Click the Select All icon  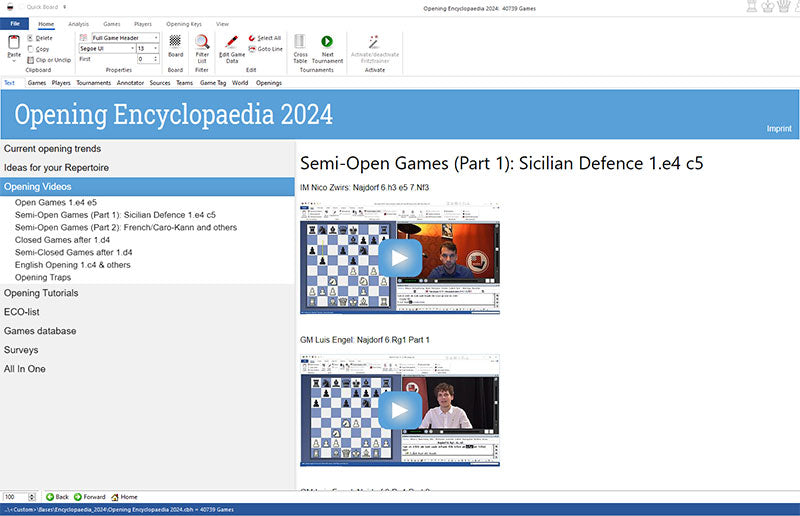pos(251,37)
